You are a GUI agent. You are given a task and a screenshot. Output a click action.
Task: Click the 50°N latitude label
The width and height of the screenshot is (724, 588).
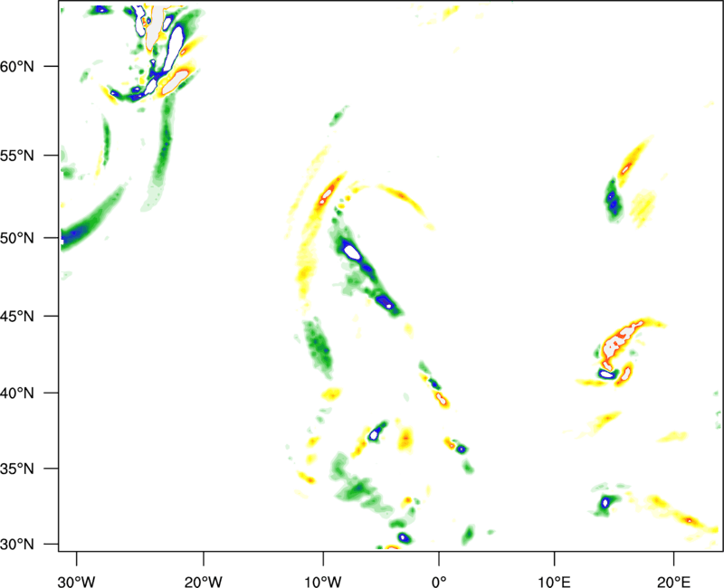pyautogui.click(x=17, y=238)
